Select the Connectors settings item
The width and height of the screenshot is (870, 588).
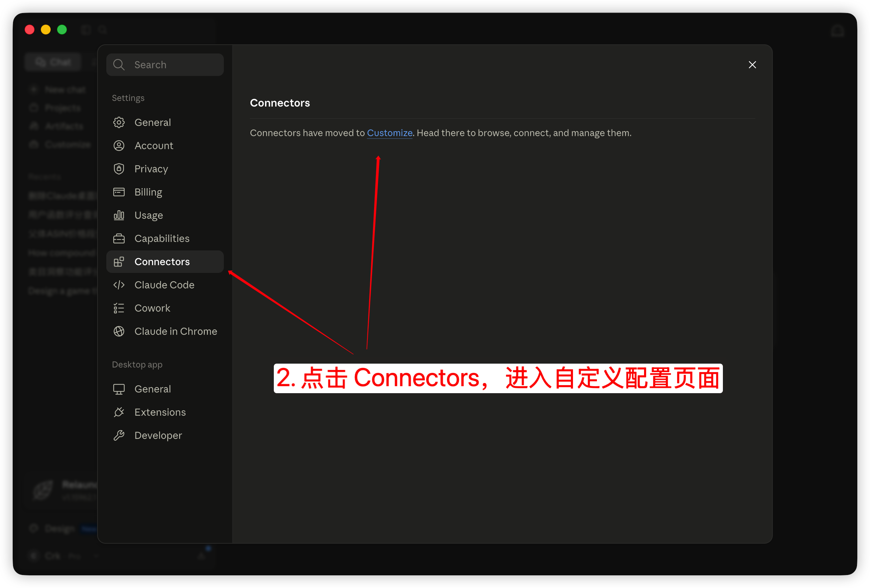165,261
